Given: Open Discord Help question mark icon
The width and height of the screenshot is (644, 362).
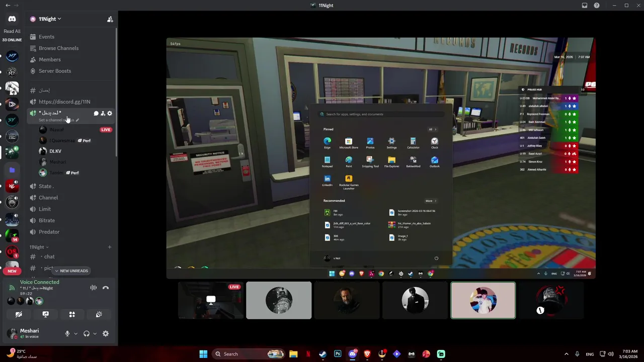Looking at the screenshot, I should pos(597,6).
